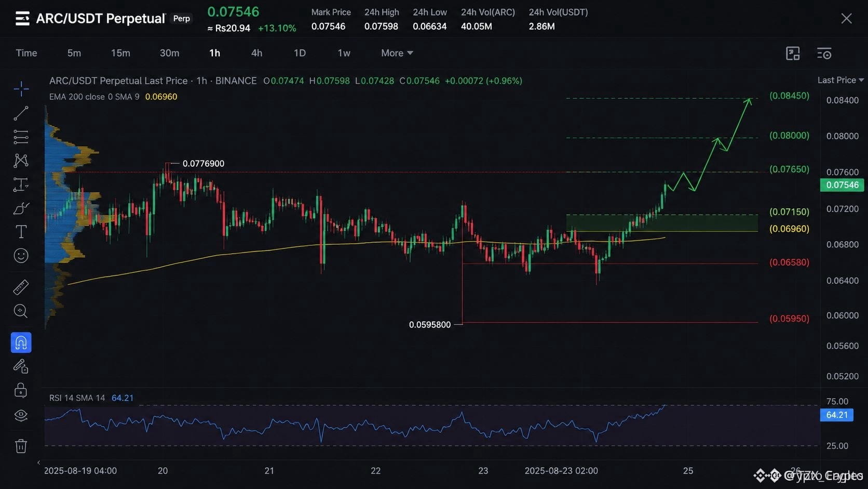Click the (0.08000) target level label

click(789, 136)
